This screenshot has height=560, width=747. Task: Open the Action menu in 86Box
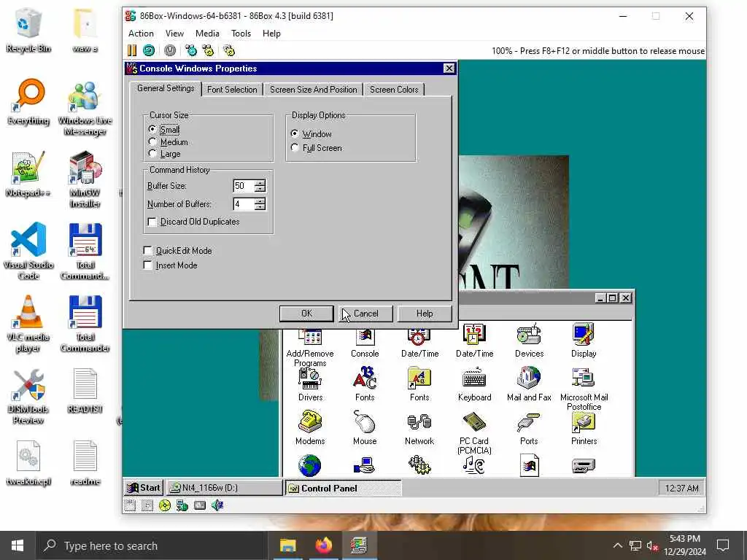(141, 34)
